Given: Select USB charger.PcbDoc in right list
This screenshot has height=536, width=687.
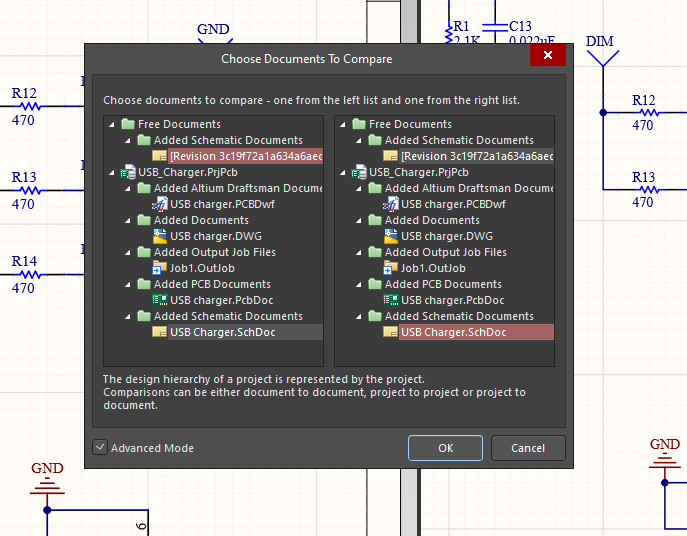Looking at the screenshot, I should coord(453,300).
